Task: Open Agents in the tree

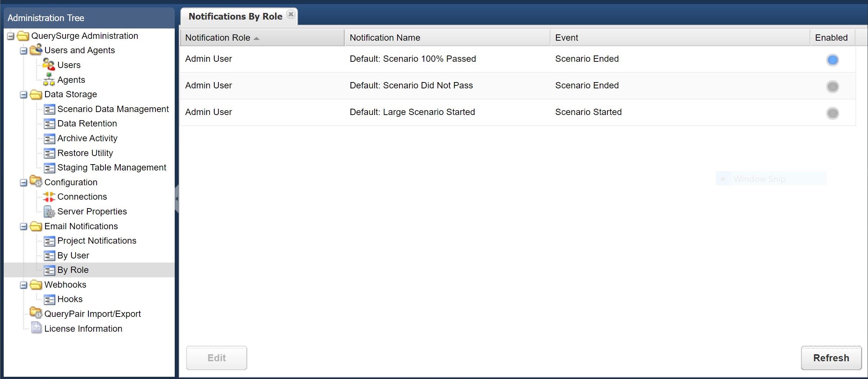Action: point(71,80)
